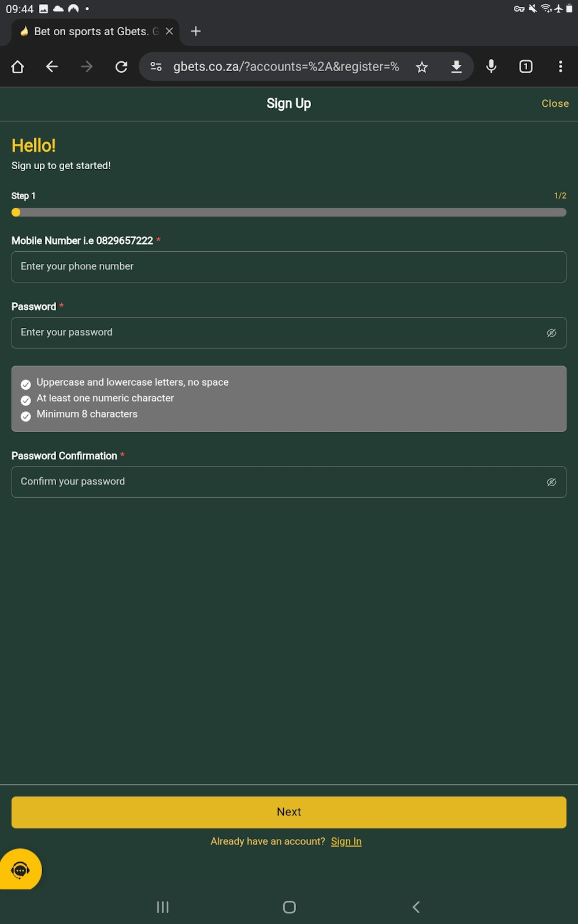578x924 pixels.
Task: Show the Password Confirmation text
Action: coord(551,482)
